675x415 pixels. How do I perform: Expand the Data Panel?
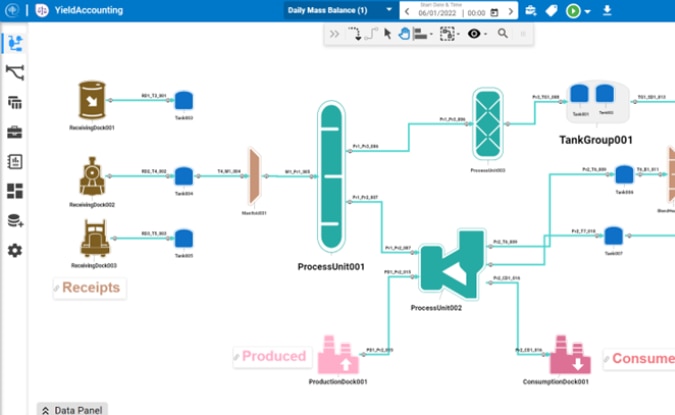[x=71, y=409]
